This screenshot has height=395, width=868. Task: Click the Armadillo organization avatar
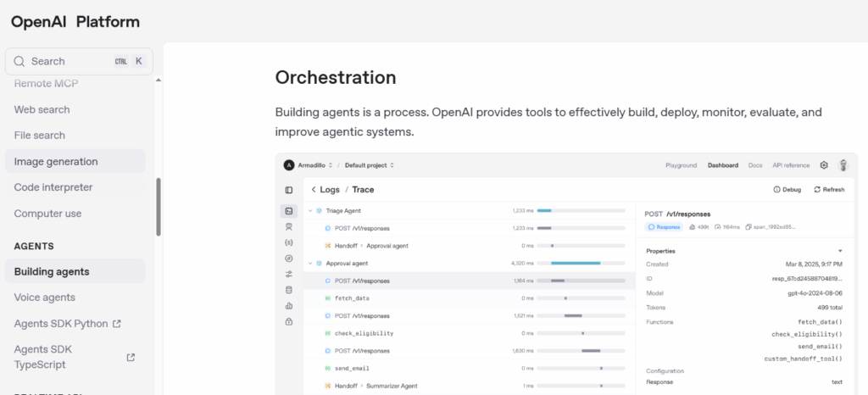[288, 165]
